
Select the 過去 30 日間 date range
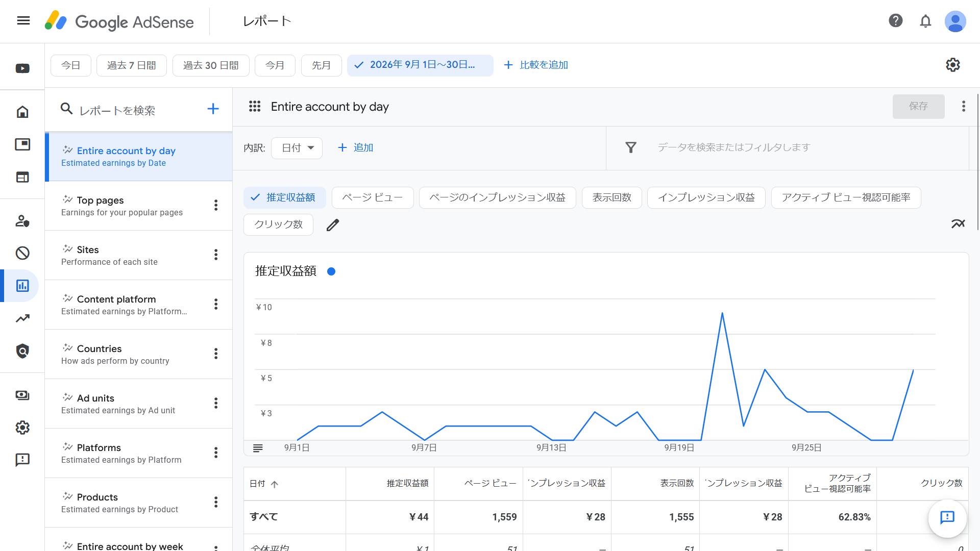tap(211, 65)
